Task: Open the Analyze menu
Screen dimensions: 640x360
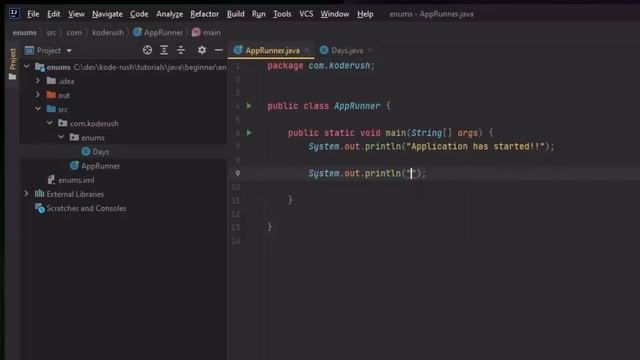Action: click(x=169, y=14)
